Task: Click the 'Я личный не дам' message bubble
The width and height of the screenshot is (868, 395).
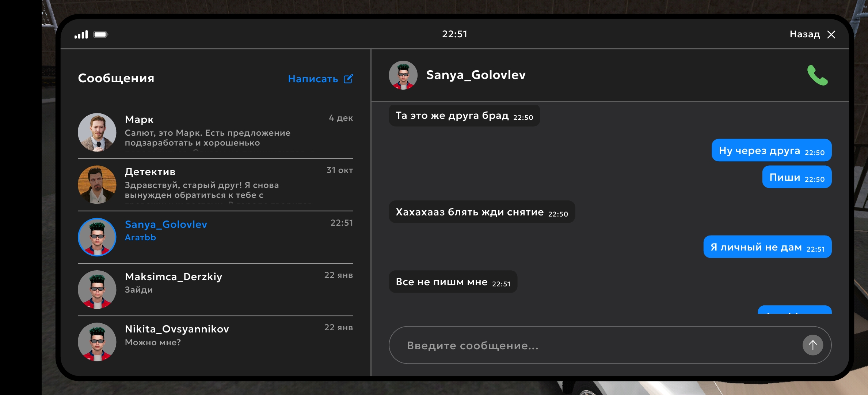Action: point(767,247)
